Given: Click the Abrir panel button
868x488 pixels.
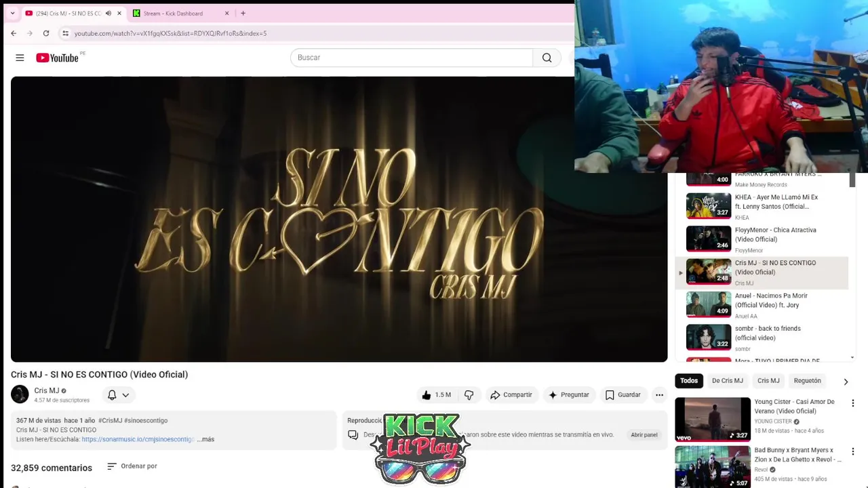Looking at the screenshot, I should coord(644,434).
